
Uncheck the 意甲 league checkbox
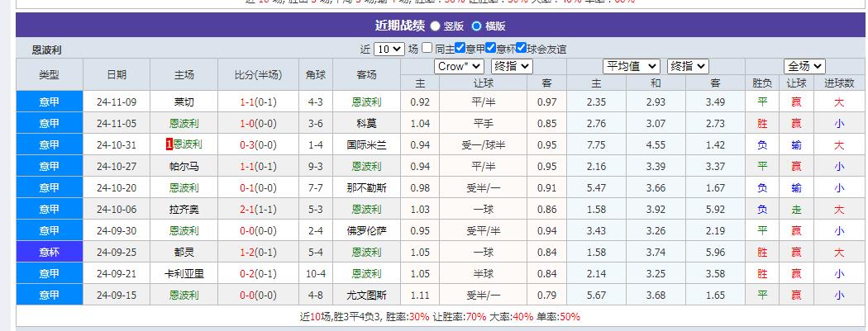click(460, 48)
